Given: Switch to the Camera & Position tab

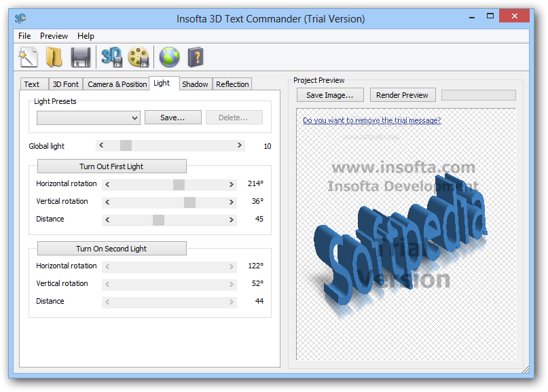Looking at the screenshot, I should point(117,84).
